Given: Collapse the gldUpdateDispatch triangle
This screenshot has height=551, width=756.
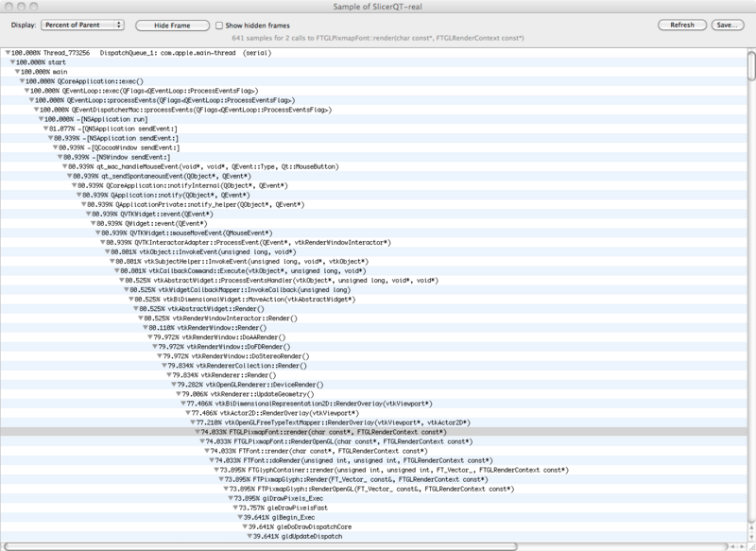Looking at the screenshot, I should 249,536.
